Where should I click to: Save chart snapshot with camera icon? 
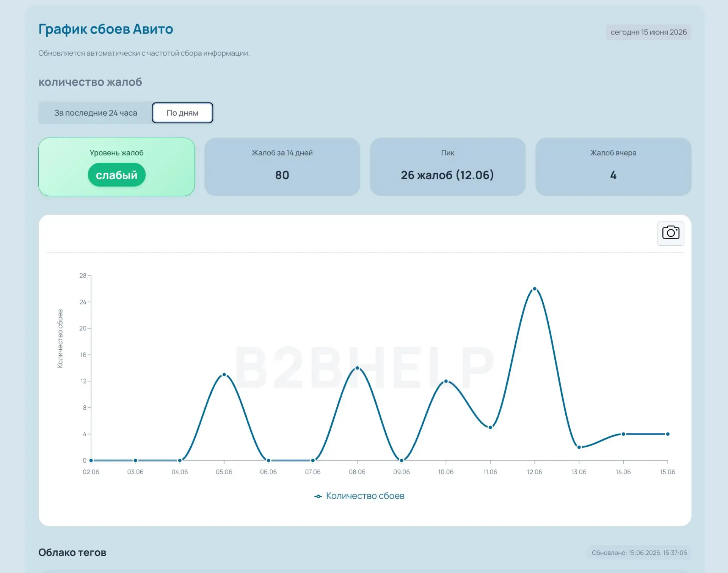click(670, 233)
